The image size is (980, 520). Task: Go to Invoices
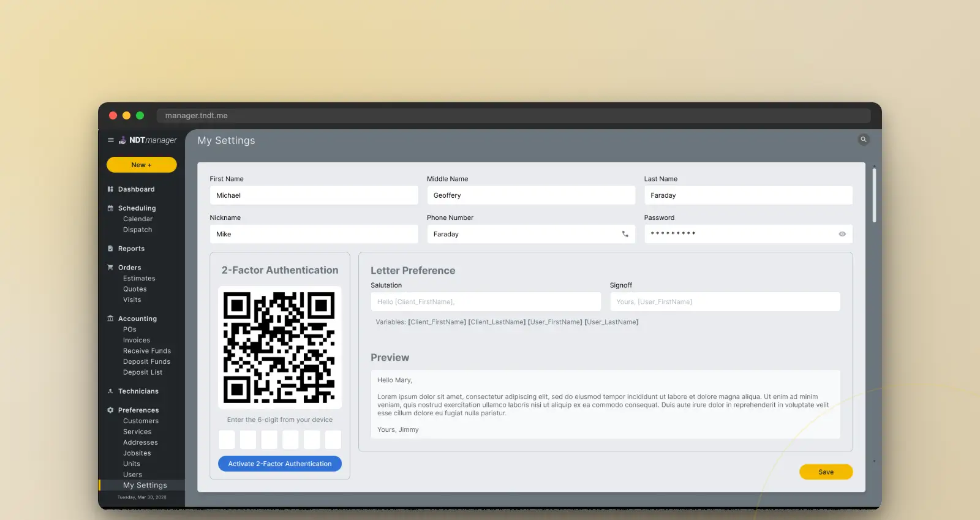click(136, 341)
